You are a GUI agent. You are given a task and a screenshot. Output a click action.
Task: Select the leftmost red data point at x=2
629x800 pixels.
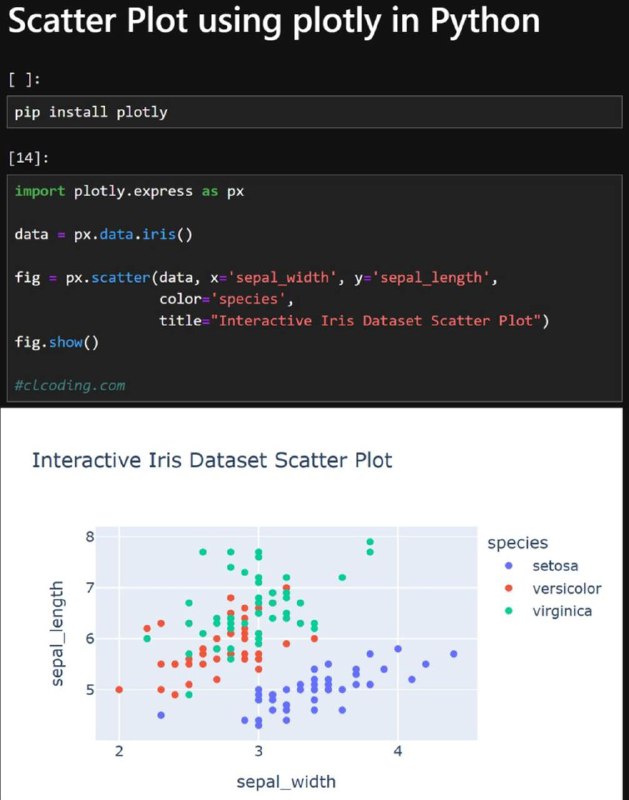point(119,689)
